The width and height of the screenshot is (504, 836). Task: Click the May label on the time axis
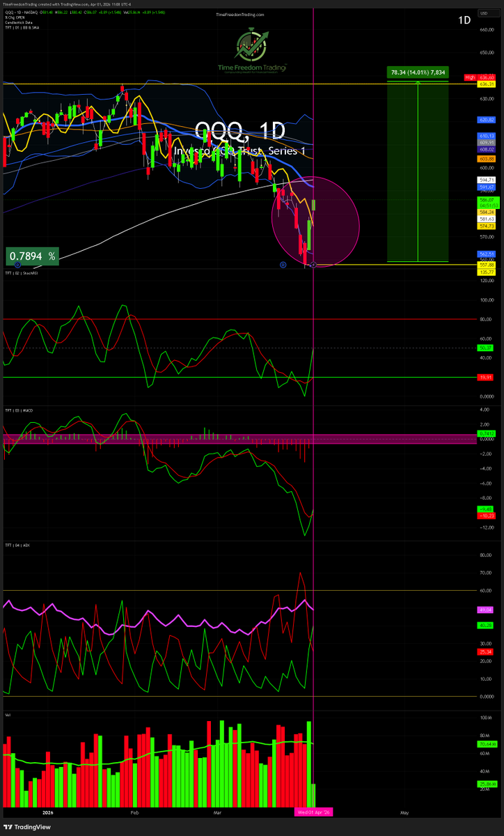(404, 812)
